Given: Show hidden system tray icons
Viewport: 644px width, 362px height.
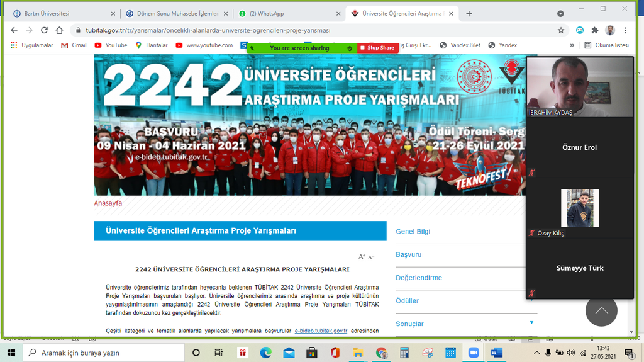Looking at the screenshot, I should [537, 353].
